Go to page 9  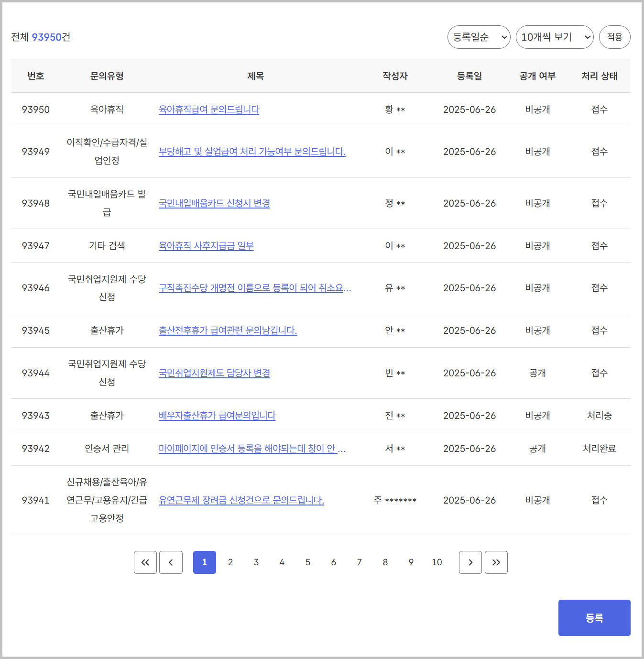tap(411, 562)
